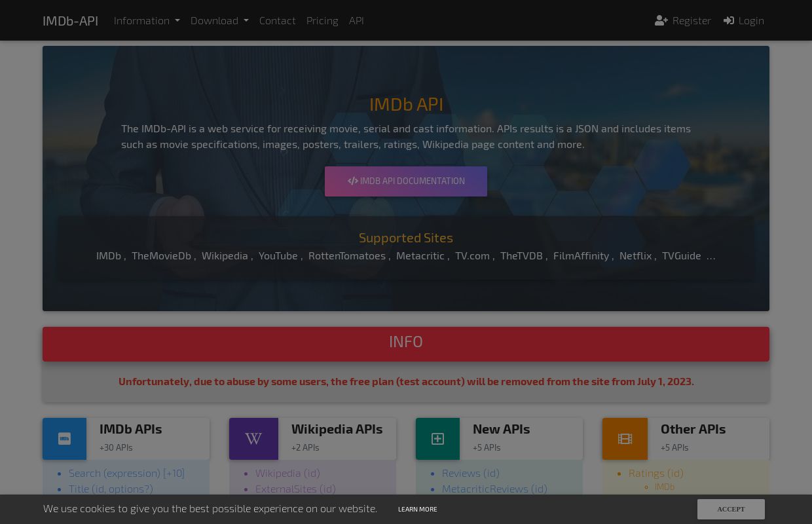Open ExternalSites (id) API link
The height and width of the screenshot is (524, 812).
(x=295, y=489)
